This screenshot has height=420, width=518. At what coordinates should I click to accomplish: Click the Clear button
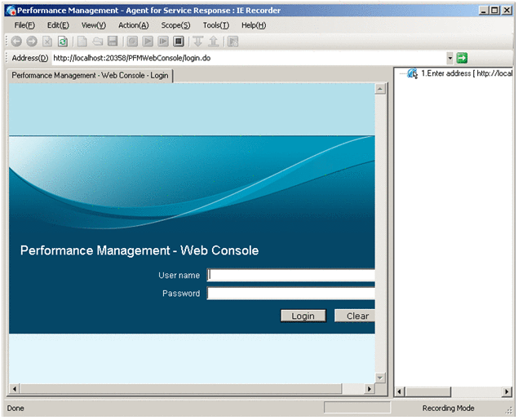coord(355,316)
